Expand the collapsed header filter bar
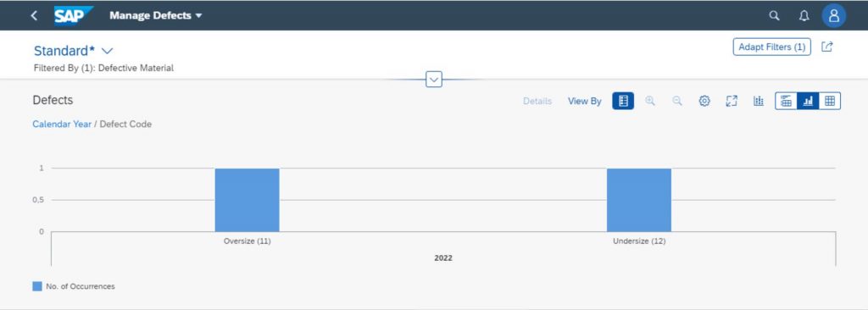The height and width of the screenshot is (310, 868). [x=434, y=80]
